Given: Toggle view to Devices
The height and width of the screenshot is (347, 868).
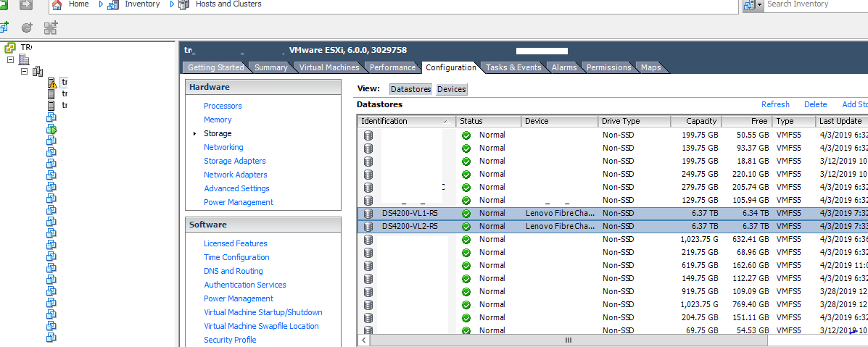Looking at the screenshot, I should pyautogui.click(x=451, y=89).
